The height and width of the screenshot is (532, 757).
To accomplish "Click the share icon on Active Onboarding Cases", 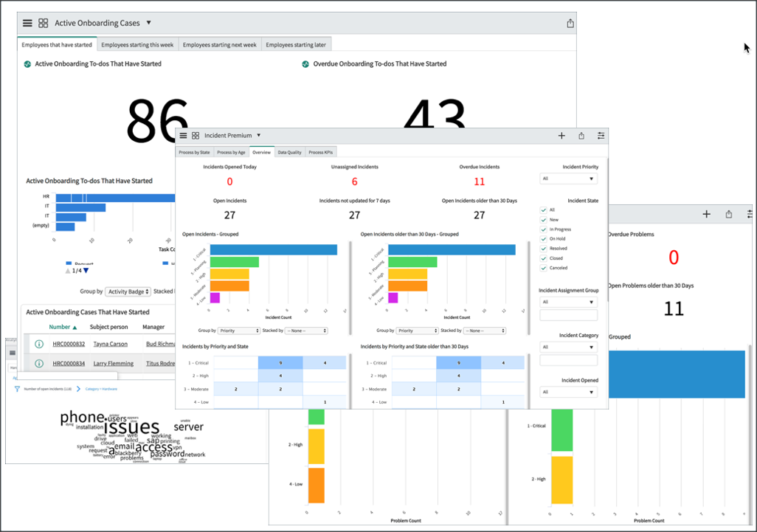I will coord(570,23).
